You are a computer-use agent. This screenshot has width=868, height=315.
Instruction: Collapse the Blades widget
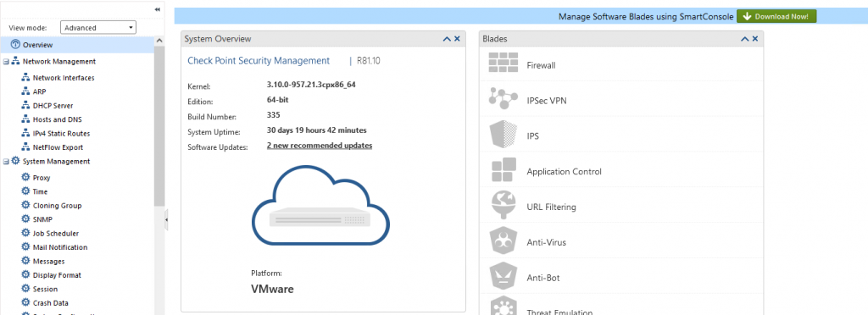745,39
